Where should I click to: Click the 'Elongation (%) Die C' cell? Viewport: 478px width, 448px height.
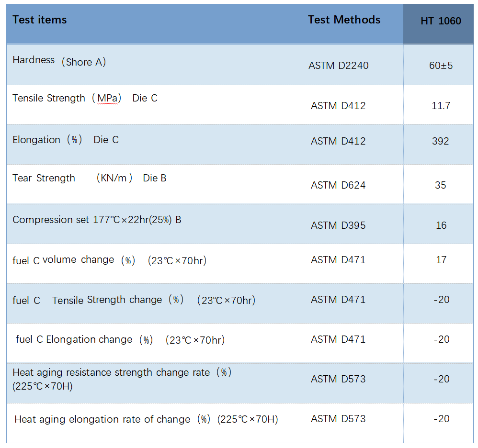[x=66, y=140]
